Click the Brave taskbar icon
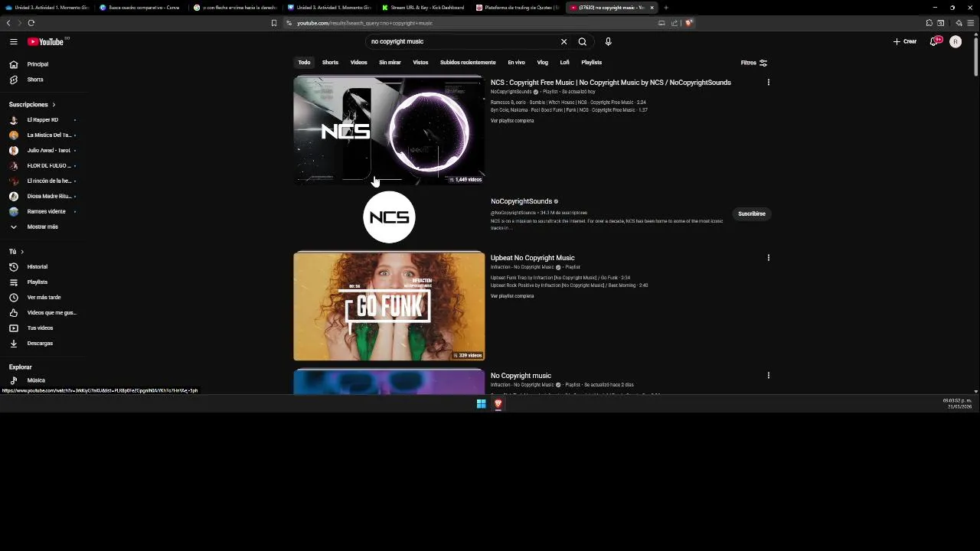 (498, 403)
